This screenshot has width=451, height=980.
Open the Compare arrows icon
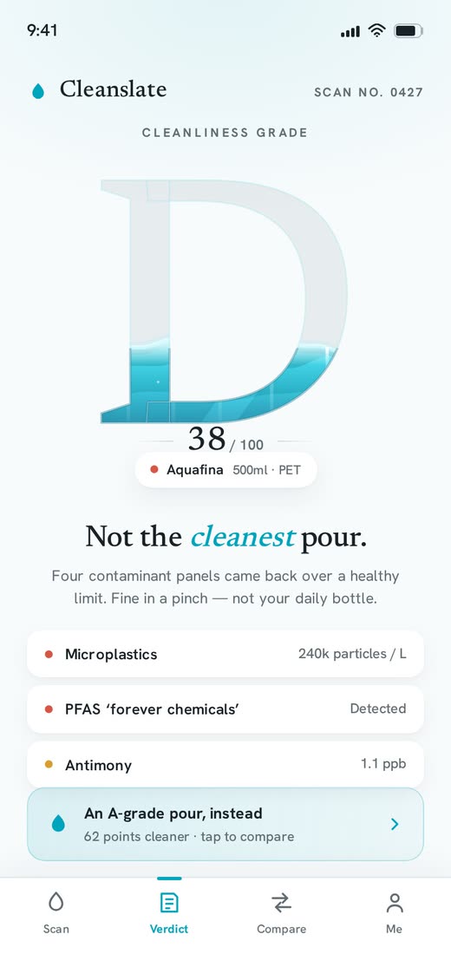[x=281, y=903]
